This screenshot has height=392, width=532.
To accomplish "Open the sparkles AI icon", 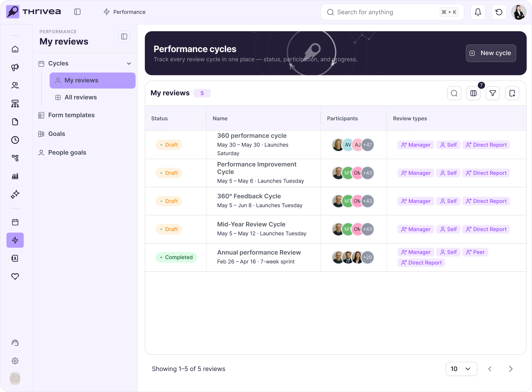I will click(x=15, y=194).
